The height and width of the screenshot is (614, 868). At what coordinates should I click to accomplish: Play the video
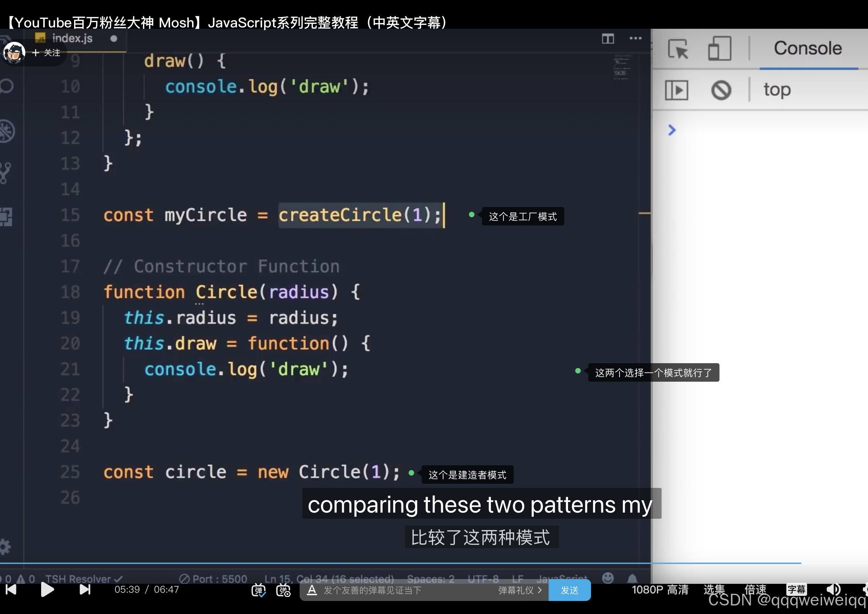coord(47,589)
